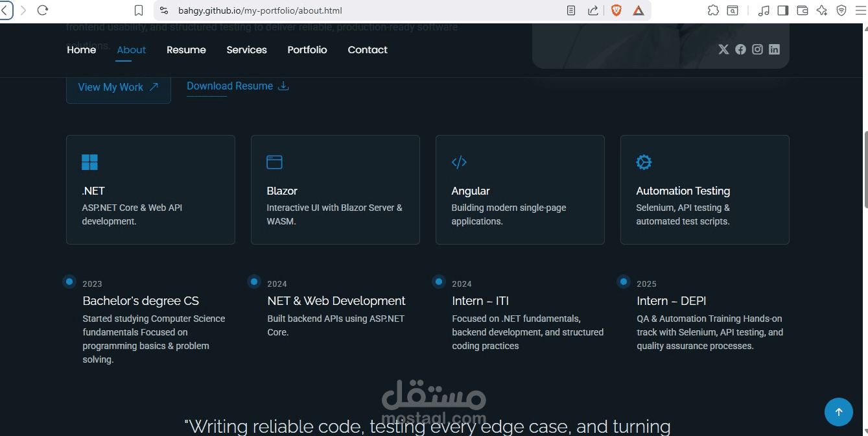Image resolution: width=868 pixels, height=436 pixels.
Task: Click the Brave VPN shield icon
Action: click(841, 10)
